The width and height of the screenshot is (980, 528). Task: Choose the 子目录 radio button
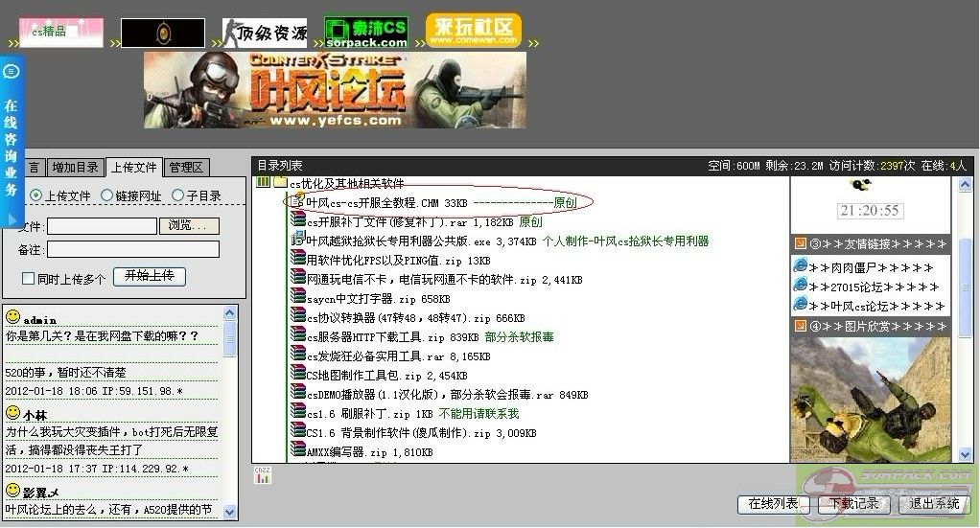[178, 195]
